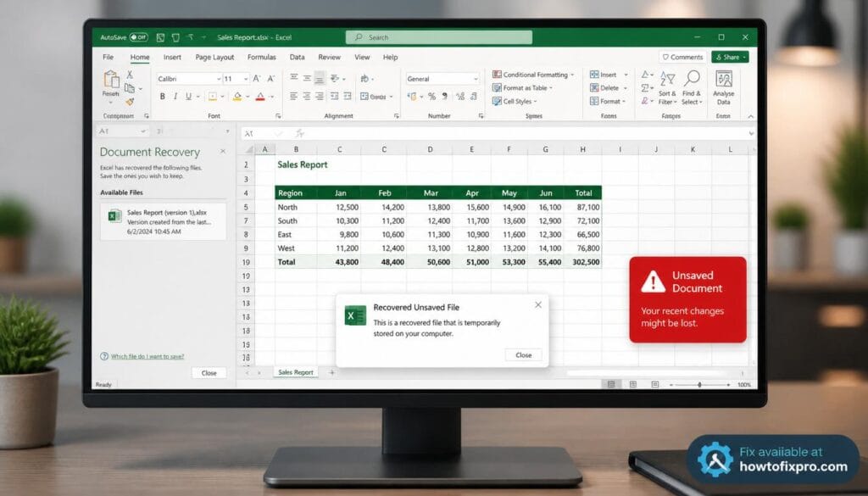Click the Share button
868x496 pixels.
click(730, 57)
